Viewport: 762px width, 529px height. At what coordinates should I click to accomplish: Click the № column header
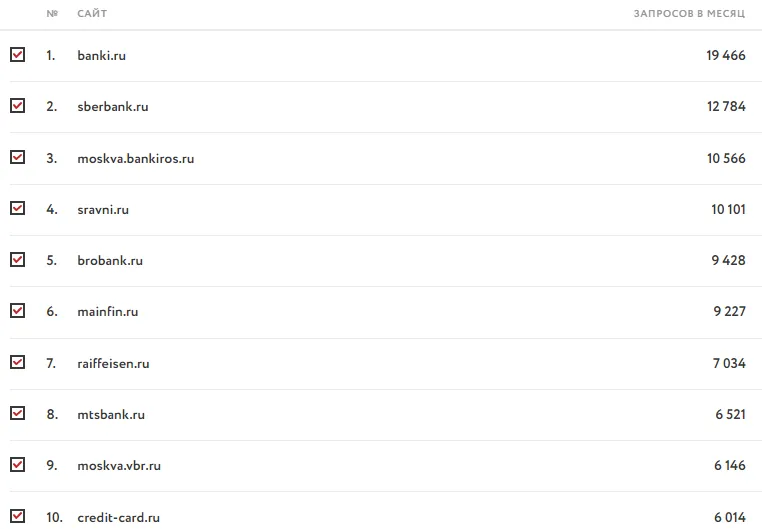click(52, 14)
